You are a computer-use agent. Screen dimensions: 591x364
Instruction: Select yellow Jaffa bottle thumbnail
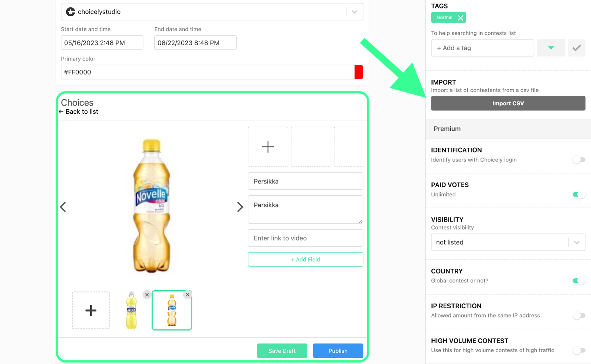[x=131, y=310]
